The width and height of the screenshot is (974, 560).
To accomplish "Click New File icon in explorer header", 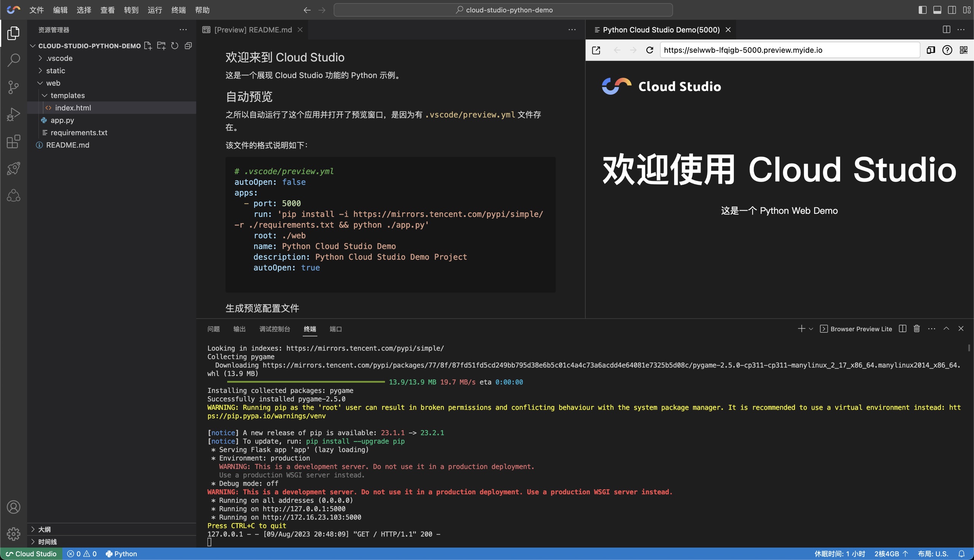I will (x=148, y=46).
